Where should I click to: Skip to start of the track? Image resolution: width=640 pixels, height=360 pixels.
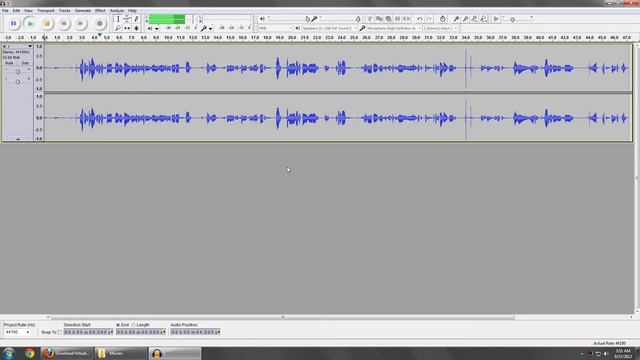point(64,24)
